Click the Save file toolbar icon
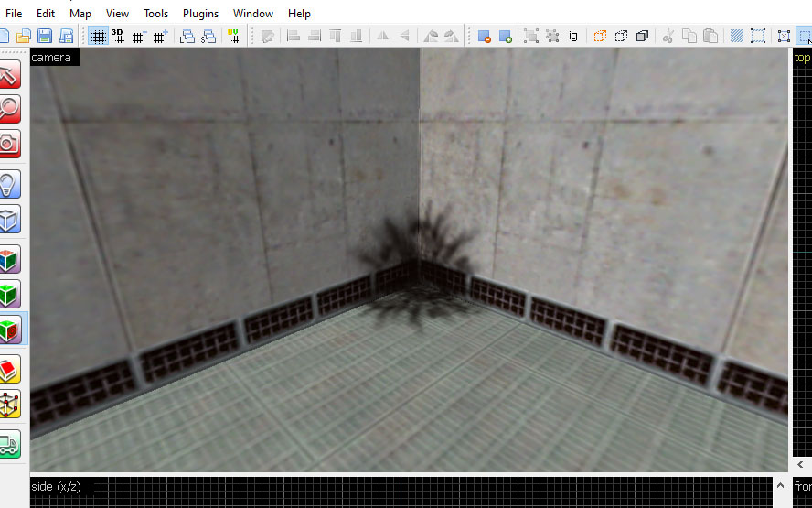Viewport: 812px width, 508px height. point(45,37)
